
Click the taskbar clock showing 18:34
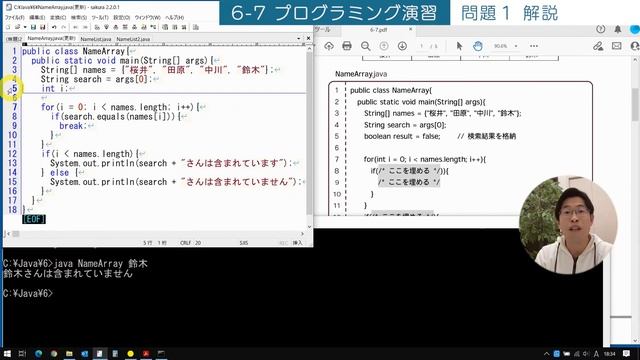[609, 354]
